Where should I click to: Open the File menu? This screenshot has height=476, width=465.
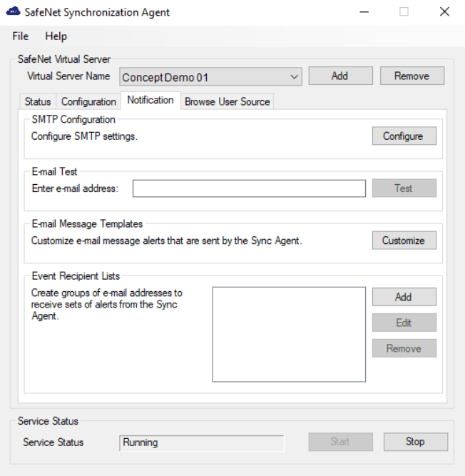click(20, 36)
